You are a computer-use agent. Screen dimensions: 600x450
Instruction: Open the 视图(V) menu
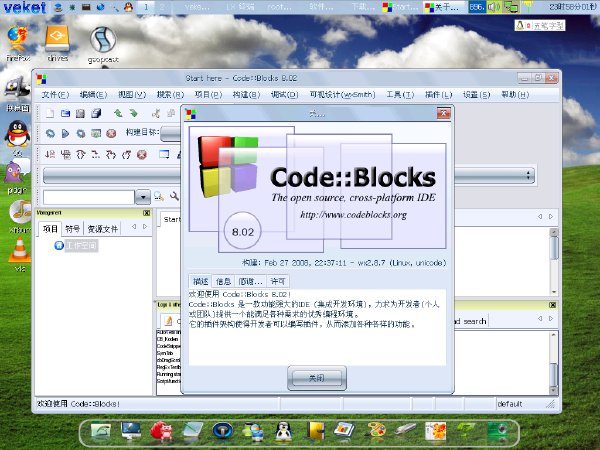[x=132, y=95]
